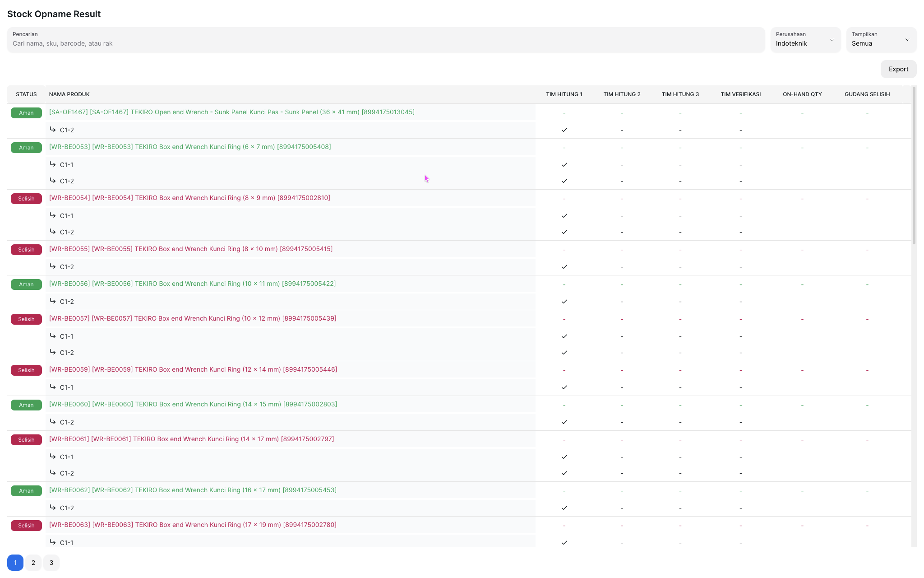Click the ON-HAND QTY column header
Screen dimensions: 924x578
802,94
